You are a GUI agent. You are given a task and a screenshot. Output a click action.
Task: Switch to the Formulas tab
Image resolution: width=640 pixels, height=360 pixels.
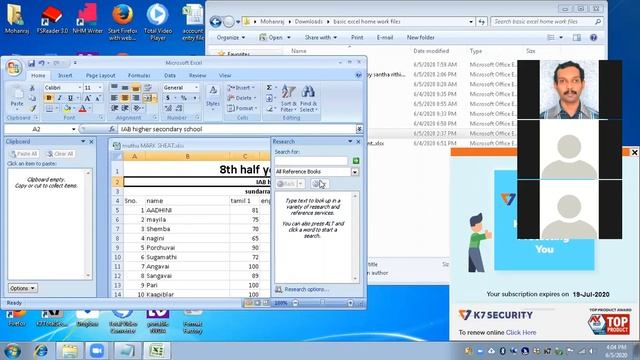[139, 76]
